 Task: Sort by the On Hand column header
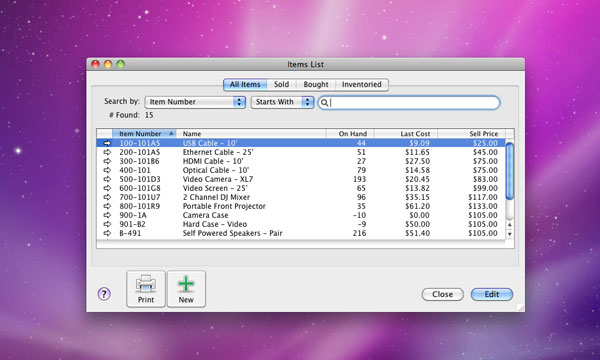[x=350, y=134]
